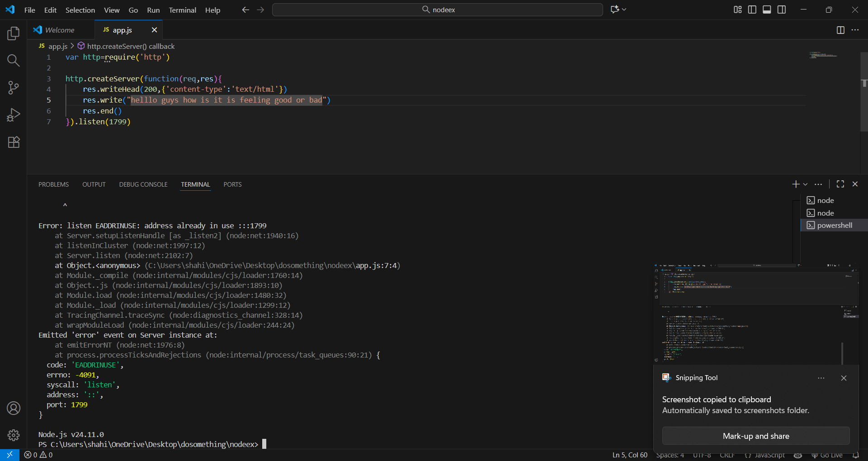Screen dimensions: 868x461
Task: Close the app.js editor tab
Action: pyautogui.click(x=154, y=30)
